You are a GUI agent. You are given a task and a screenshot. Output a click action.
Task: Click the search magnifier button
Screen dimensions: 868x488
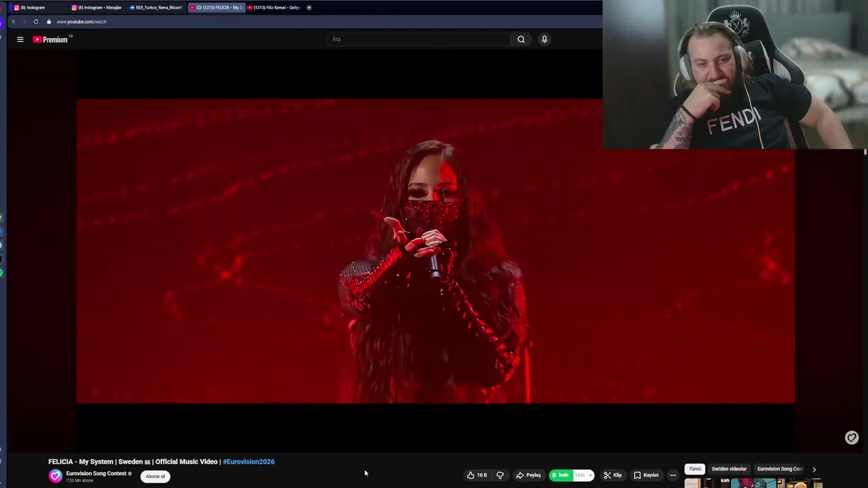[x=521, y=39]
